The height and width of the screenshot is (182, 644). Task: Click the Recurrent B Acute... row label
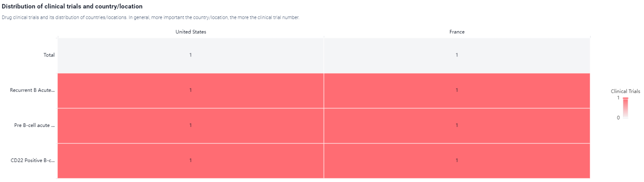(32, 90)
